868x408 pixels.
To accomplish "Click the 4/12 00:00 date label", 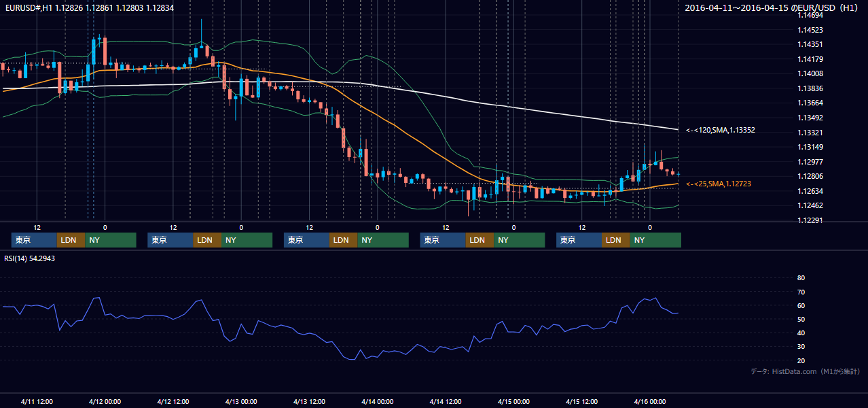I will (x=105, y=401).
